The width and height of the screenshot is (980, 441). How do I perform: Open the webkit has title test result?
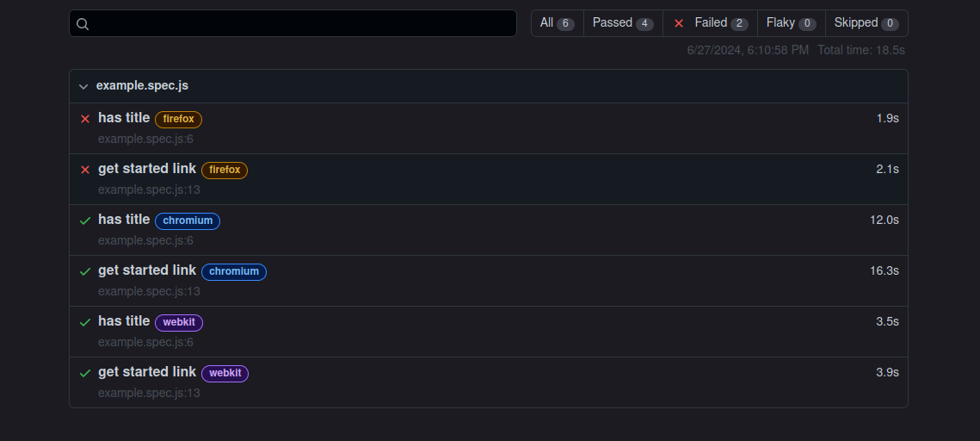pos(124,321)
